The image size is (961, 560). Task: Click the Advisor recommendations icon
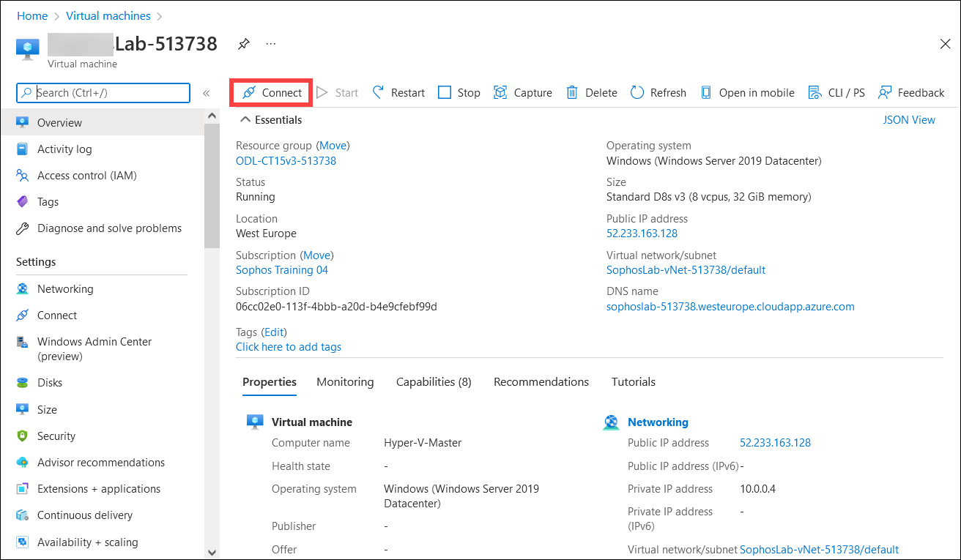(23, 463)
